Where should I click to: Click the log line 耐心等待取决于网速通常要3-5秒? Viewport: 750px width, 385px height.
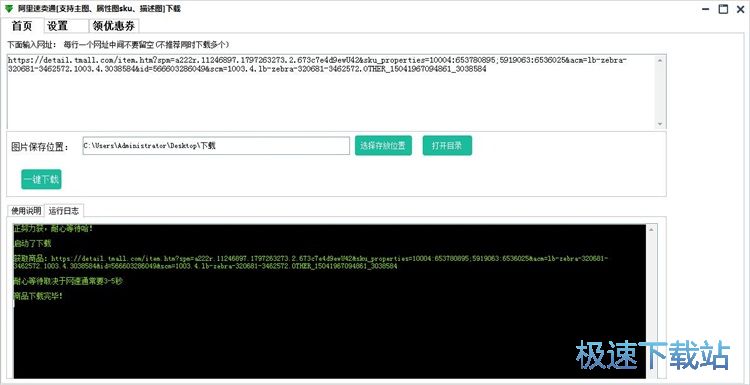point(68,281)
